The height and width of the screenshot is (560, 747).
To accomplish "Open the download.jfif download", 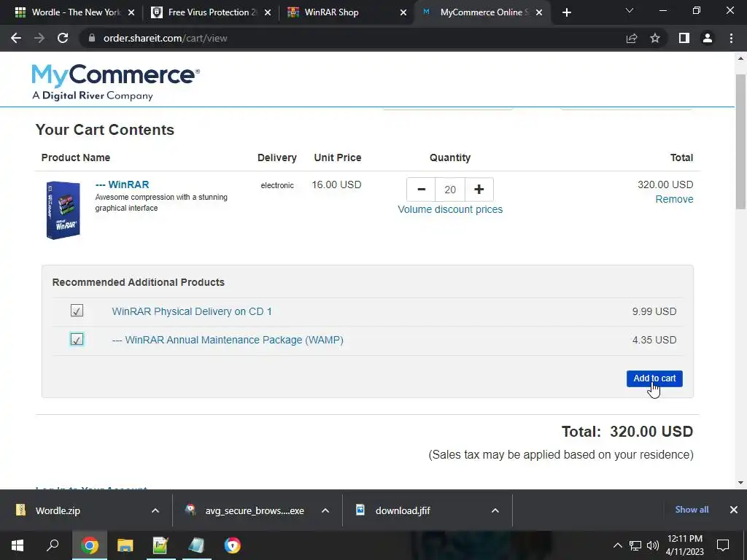I will 402,510.
